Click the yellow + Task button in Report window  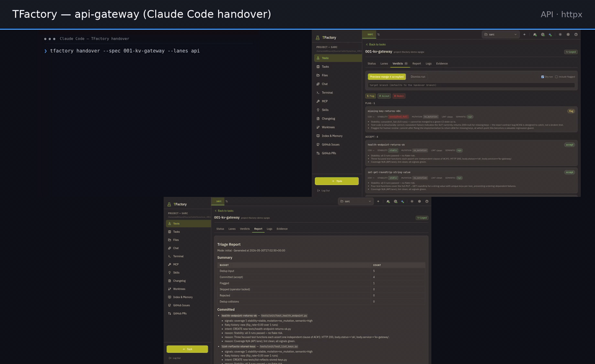(x=187, y=349)
